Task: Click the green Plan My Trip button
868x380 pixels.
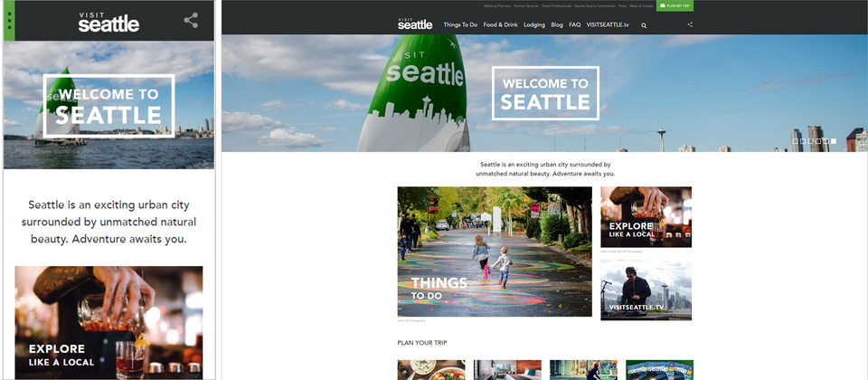Action: coord(675,5)
